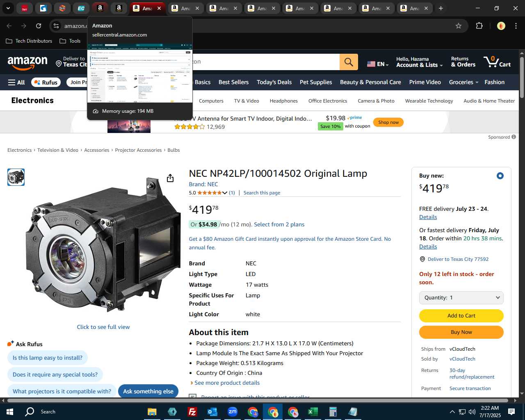Open Excel from the taskbar

[313, 411]
